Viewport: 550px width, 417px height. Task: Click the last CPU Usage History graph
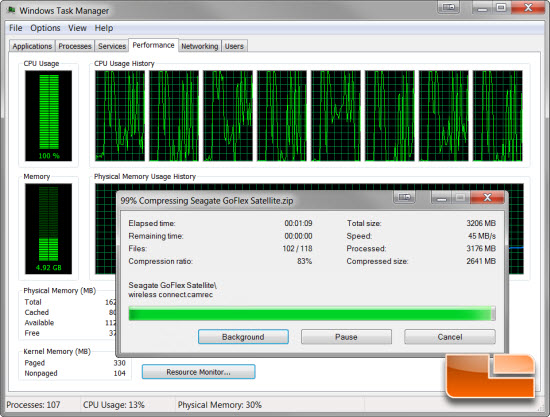[x=497, y=116]
